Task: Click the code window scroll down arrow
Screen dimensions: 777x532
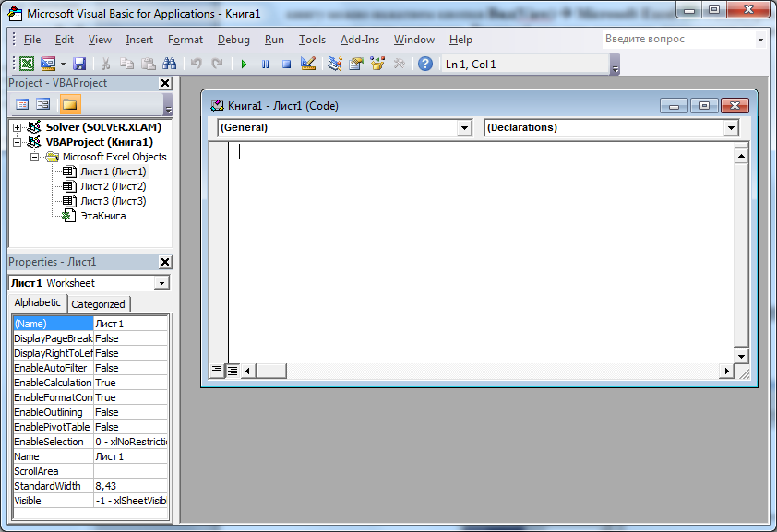Action: point(741,356)
